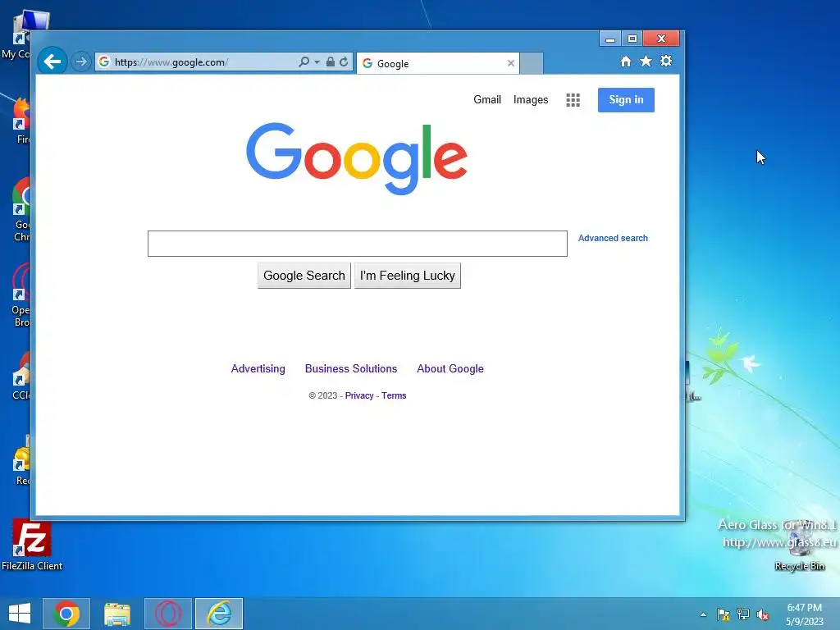Screen dimensions: 840x630
Task: Click the search magnifier in the address bar
Action: (x=304, y=62)
